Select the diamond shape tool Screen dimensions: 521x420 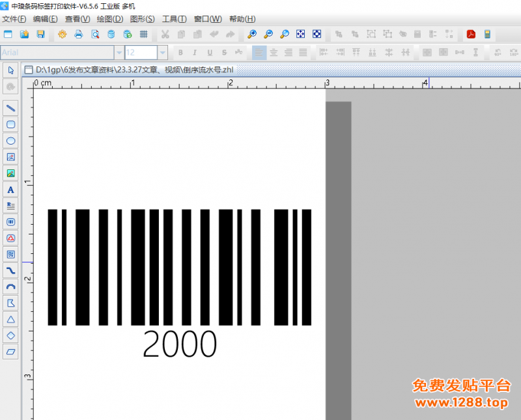pyautogui.click(x=10, y=335)
